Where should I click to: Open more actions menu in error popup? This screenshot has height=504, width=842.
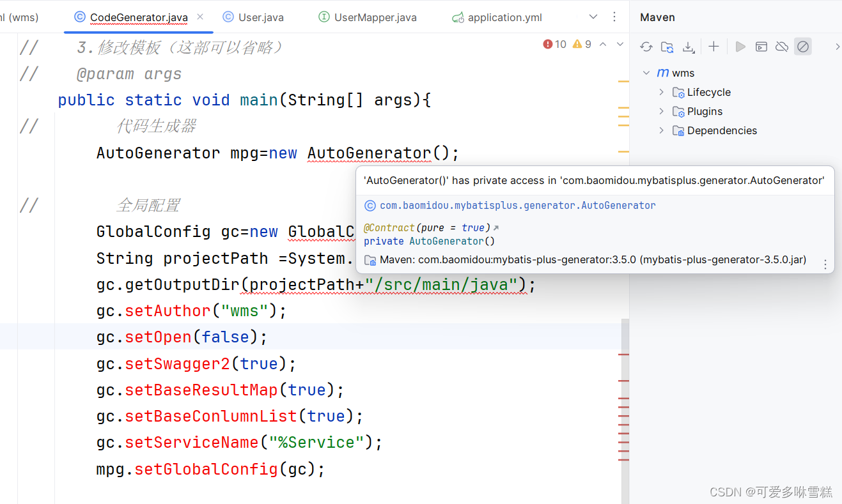(825, 264)
